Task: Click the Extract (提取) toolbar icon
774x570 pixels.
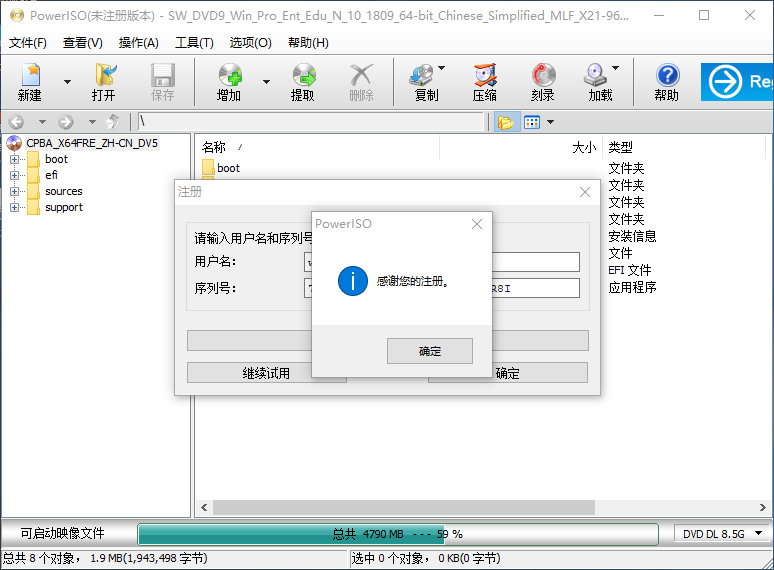Action: click(303, 82)
